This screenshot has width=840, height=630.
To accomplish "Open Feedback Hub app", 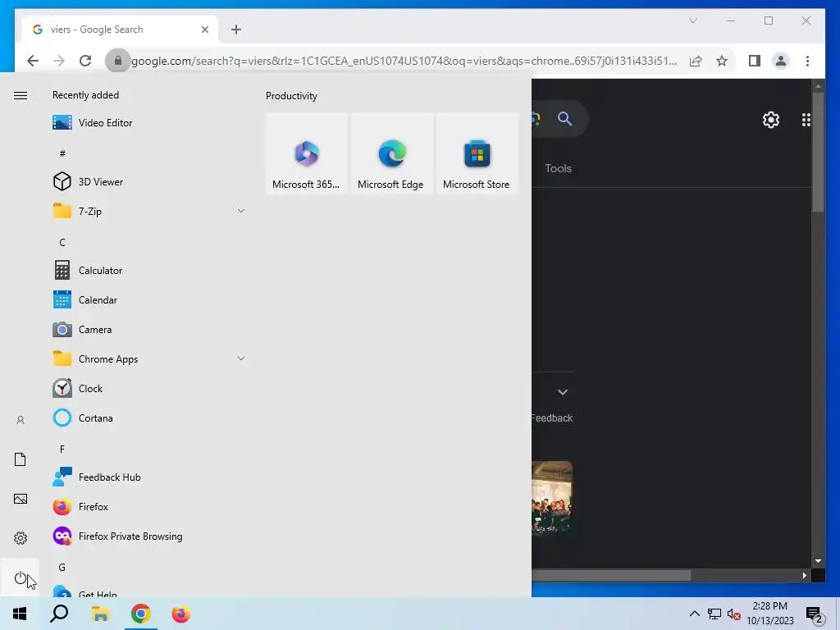I will [149, 477].
